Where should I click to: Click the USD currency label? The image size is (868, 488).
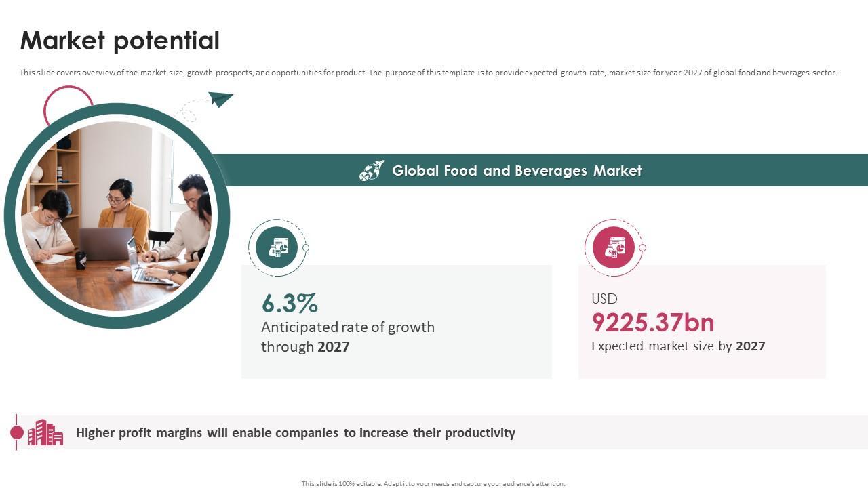604,299
